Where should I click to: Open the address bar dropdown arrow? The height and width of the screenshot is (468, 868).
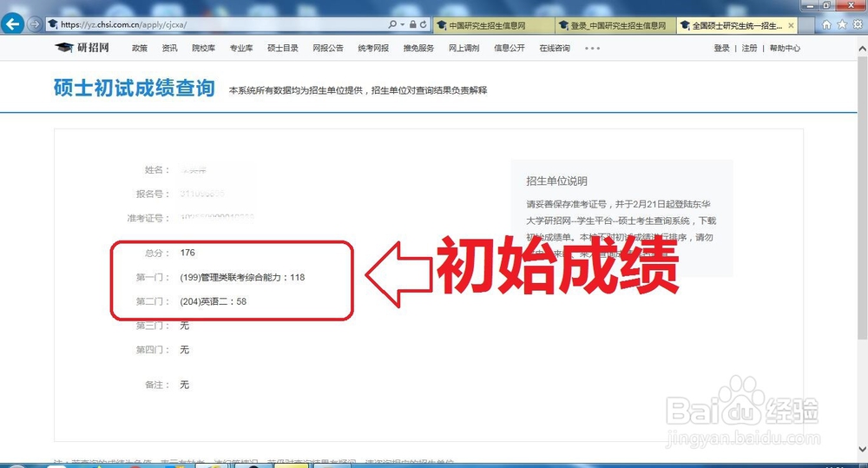coord(403,25)
